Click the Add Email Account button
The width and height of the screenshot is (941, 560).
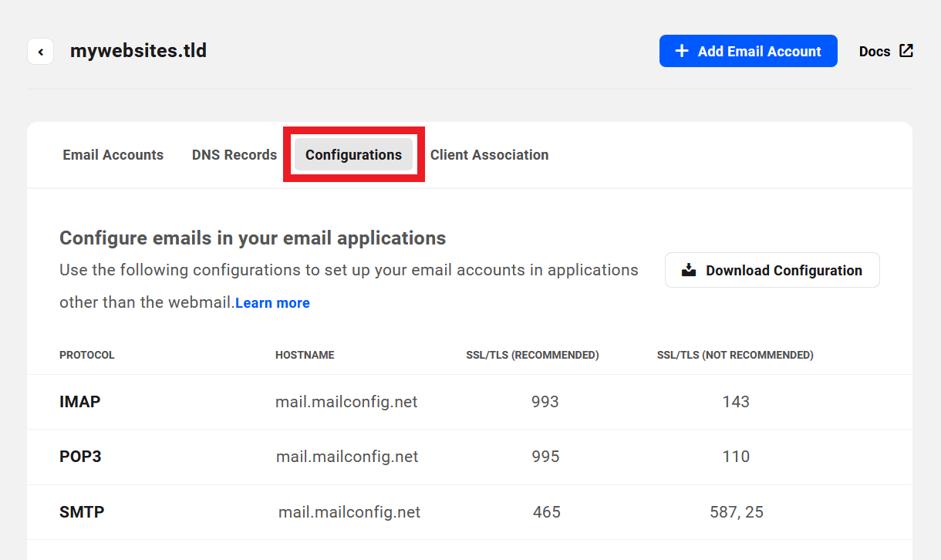[x=747, y=51]
